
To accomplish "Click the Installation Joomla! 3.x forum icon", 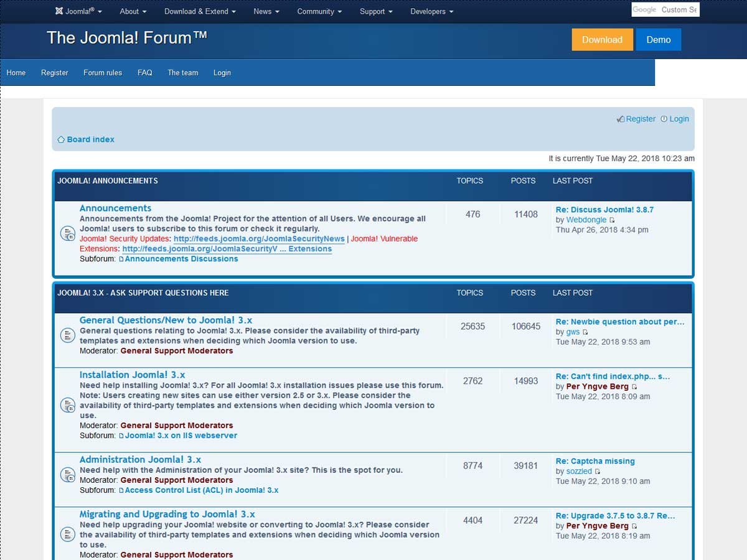I will point(67,405).
